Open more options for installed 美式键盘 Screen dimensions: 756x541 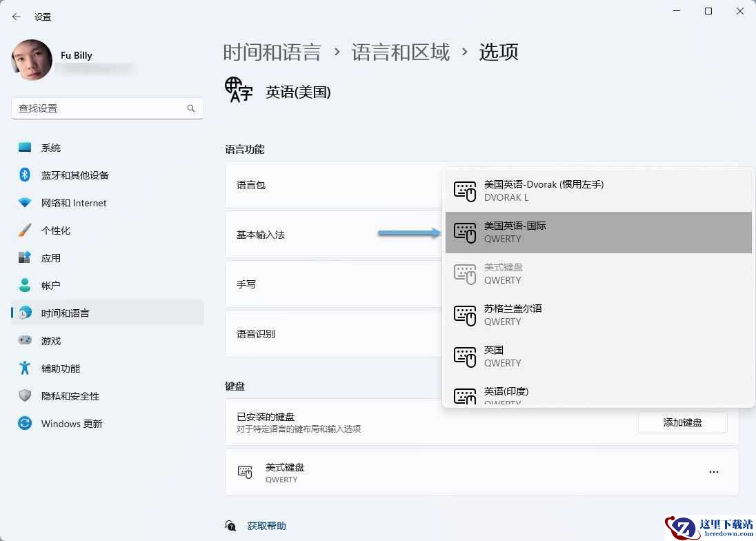713,472
